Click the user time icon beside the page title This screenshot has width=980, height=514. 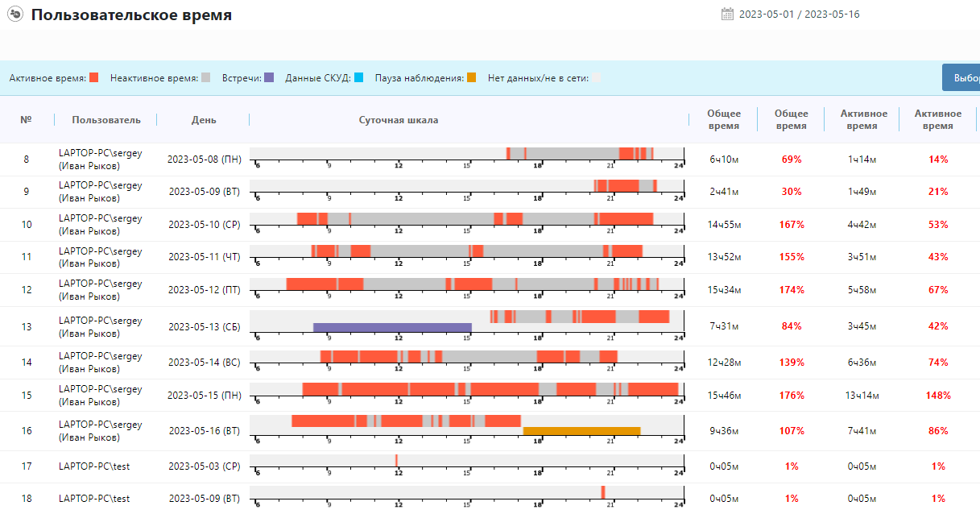(x=14, y=15)
